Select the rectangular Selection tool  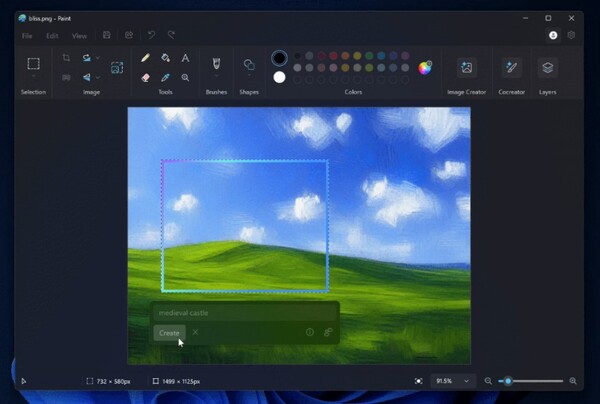click(x=33, y=64)
